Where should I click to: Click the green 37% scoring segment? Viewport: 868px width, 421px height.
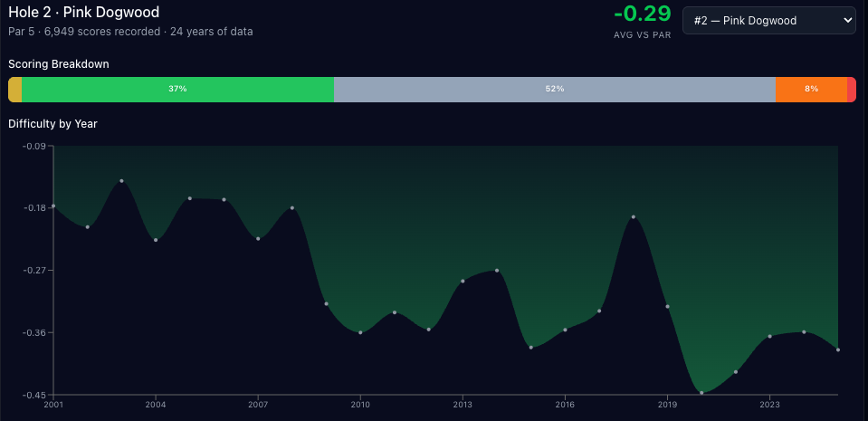(177, 90)
